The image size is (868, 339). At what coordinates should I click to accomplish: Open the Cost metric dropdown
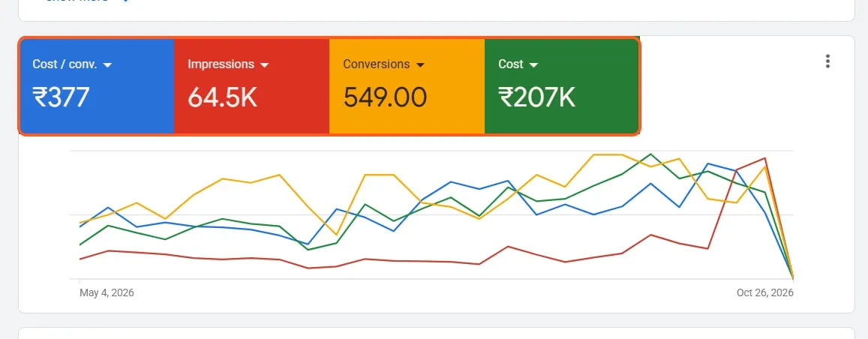click(x=518, y=64)
